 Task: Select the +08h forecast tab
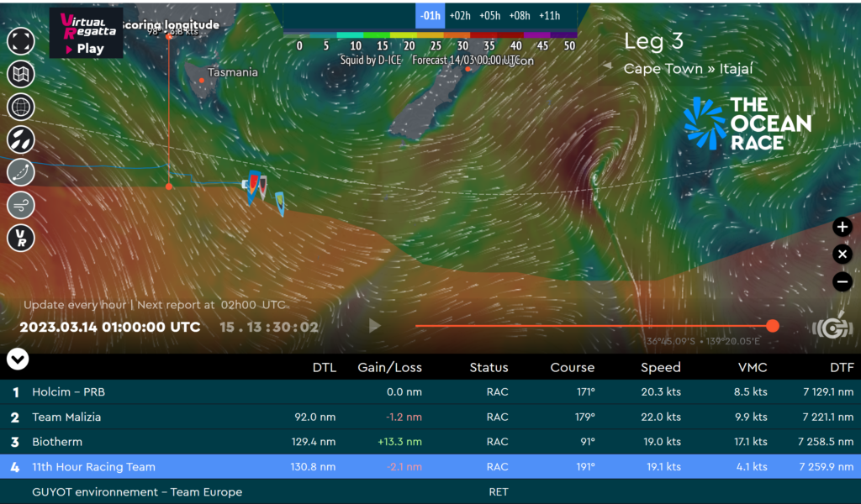click(x=520, y=16)
